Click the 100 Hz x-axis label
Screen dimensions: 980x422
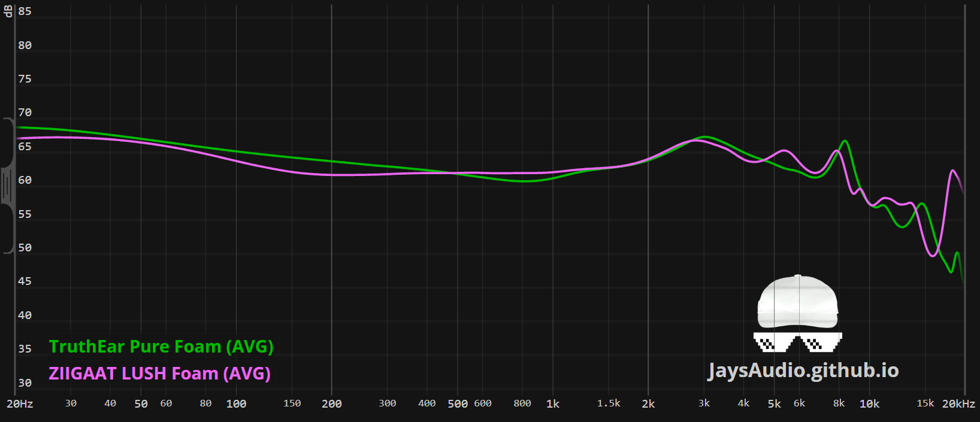coord(236,404)
